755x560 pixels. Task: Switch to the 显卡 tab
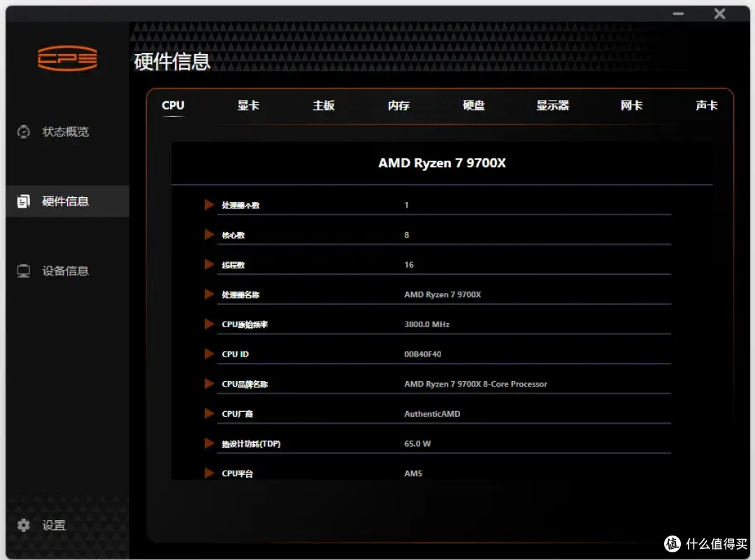(x=248, y=106)
